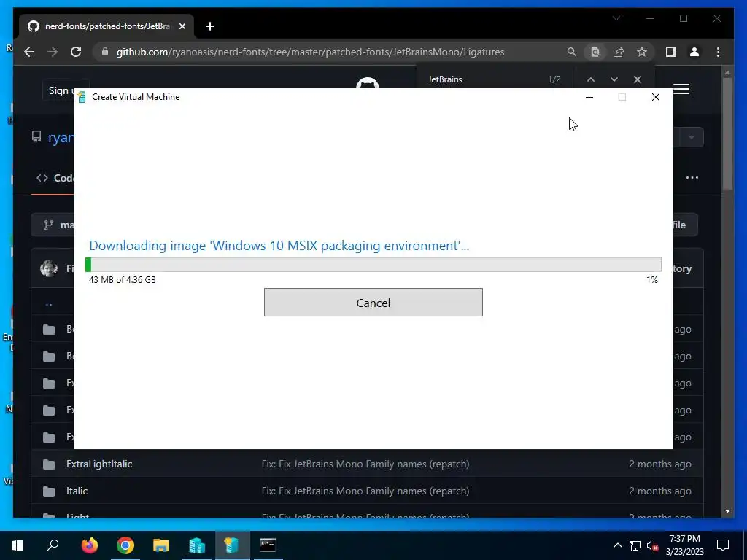
Task: Open Windows Start menu
Action: tap(18, 545)
